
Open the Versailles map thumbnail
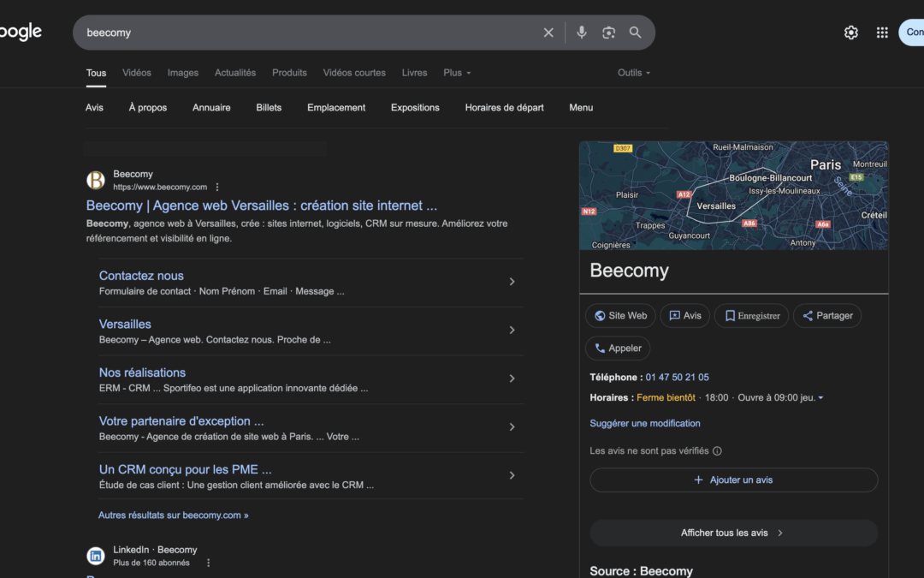click(x=734, y=195)
